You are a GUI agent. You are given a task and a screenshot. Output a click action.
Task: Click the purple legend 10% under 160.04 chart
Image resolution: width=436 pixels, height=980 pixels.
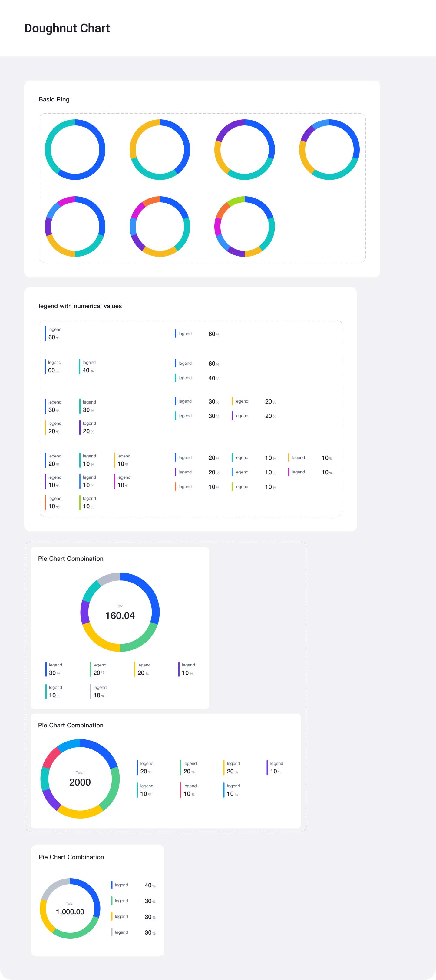pos(188,669)
